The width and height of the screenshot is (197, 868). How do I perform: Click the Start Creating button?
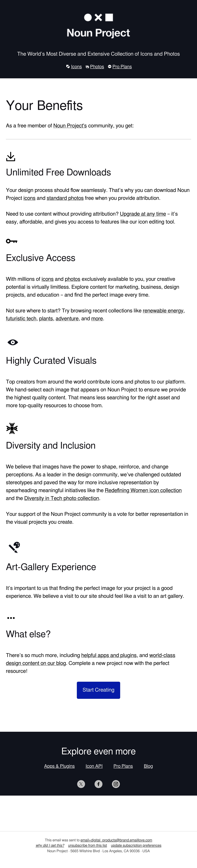coord(98,690)
